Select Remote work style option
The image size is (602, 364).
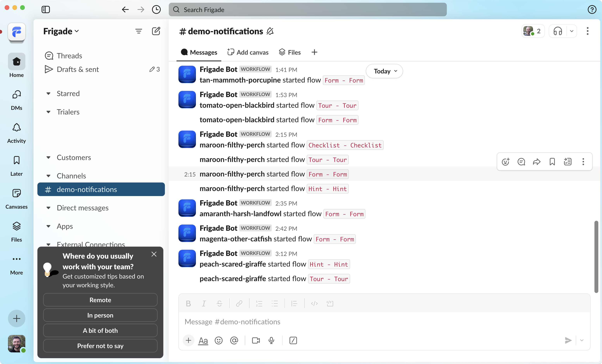click(x=100, y=299)
